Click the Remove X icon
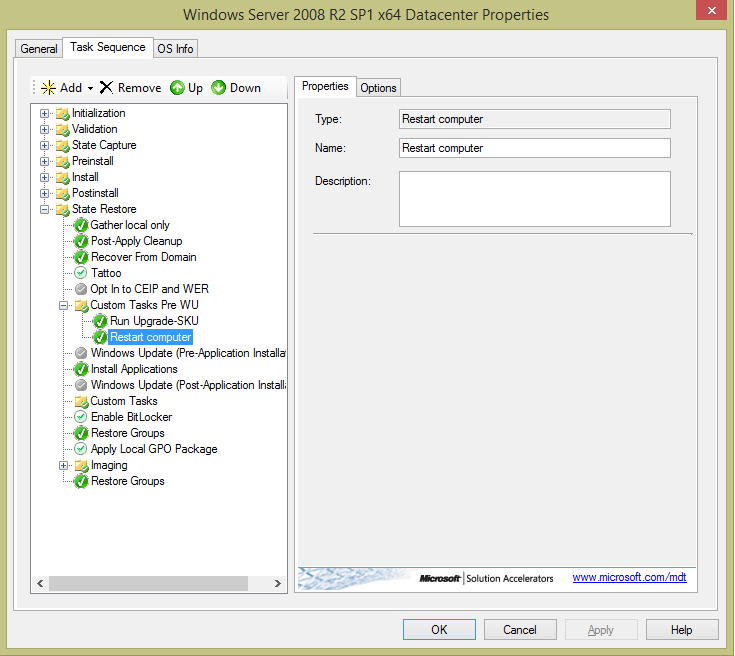 (106, 88)
